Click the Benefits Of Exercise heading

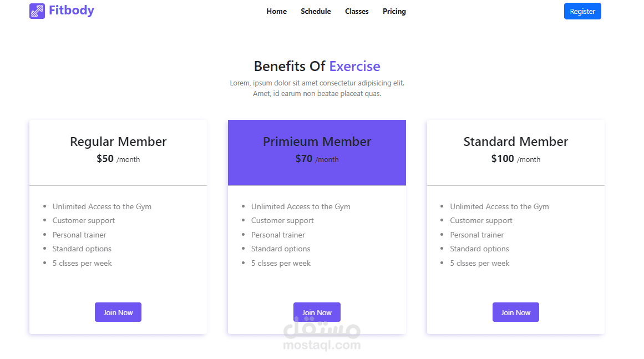click(317, 66)
